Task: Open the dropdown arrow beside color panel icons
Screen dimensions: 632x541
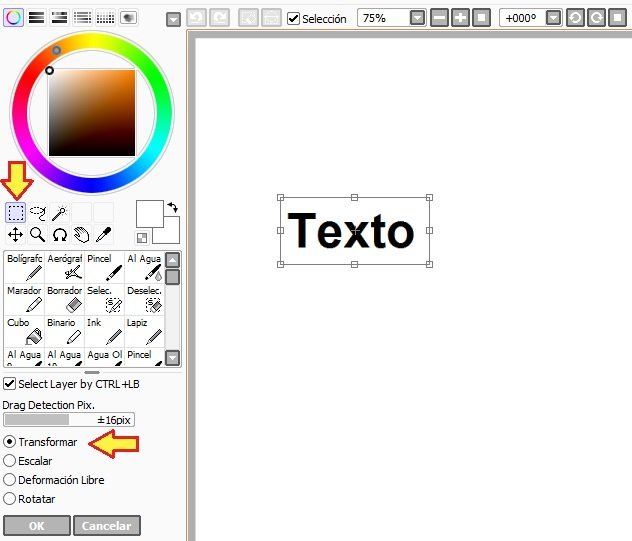Action: (x=173, y=19)
